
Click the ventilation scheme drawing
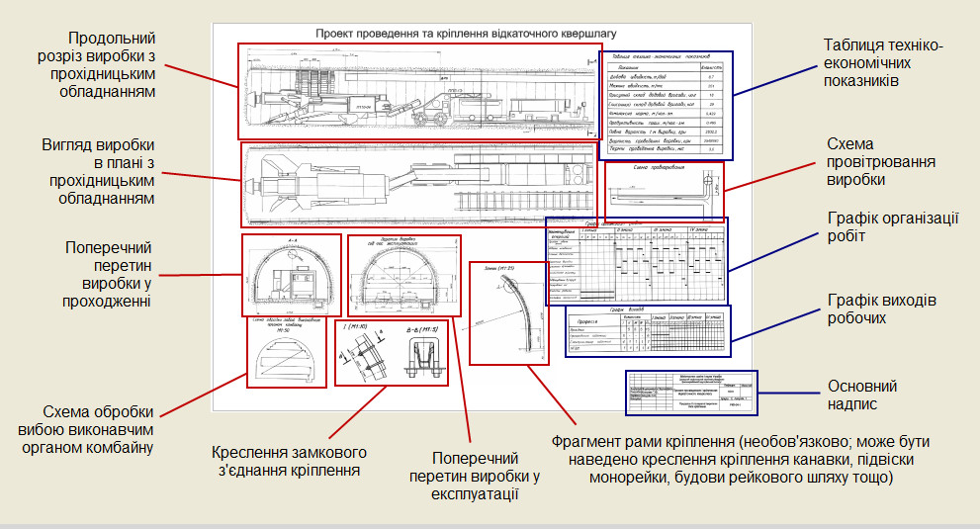664,190
